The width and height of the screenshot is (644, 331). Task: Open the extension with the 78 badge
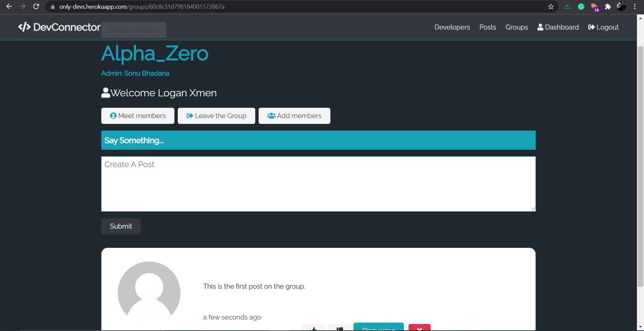(595, 7)
